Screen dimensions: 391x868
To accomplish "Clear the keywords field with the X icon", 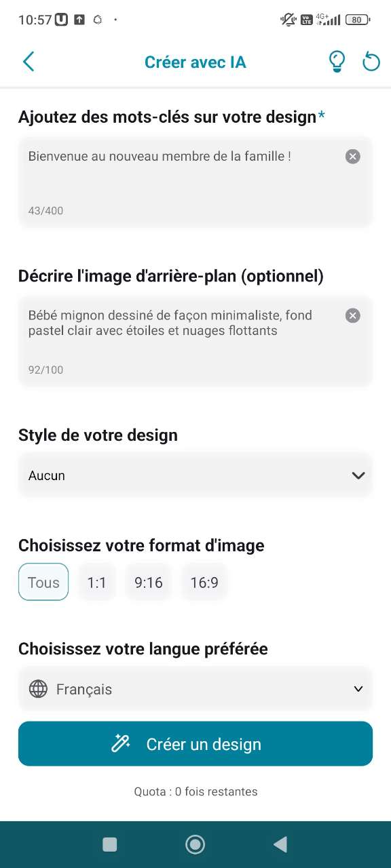I will (352, 157).
